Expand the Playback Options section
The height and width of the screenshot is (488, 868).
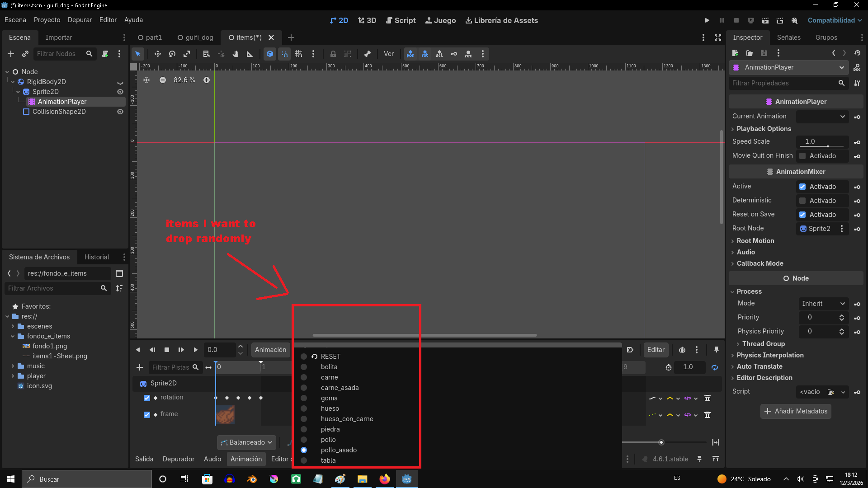tap(764, 129)
